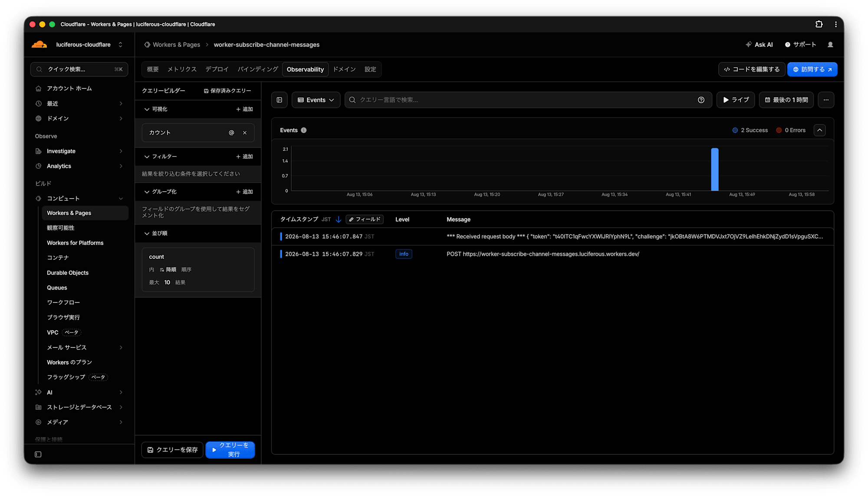Switch to the デプロイ tab
This screenshot has height=496, width=868.
click(x=217, y=69)
